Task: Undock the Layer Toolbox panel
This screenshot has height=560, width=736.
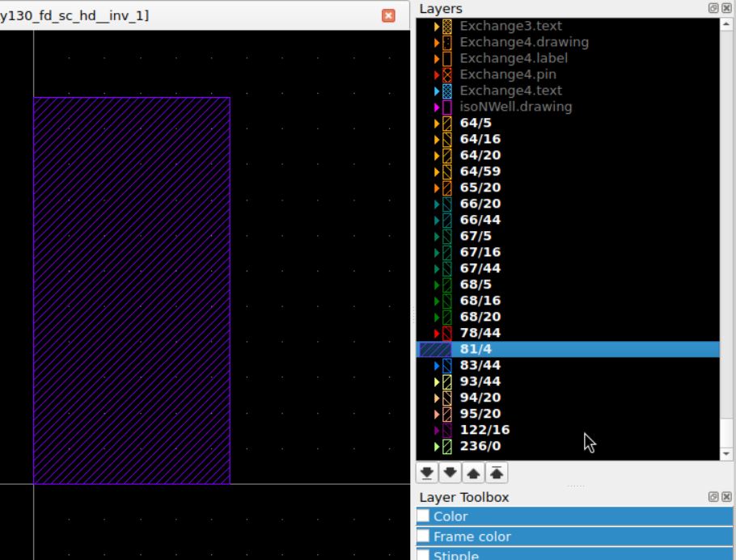Action: [x=713, y=497]
